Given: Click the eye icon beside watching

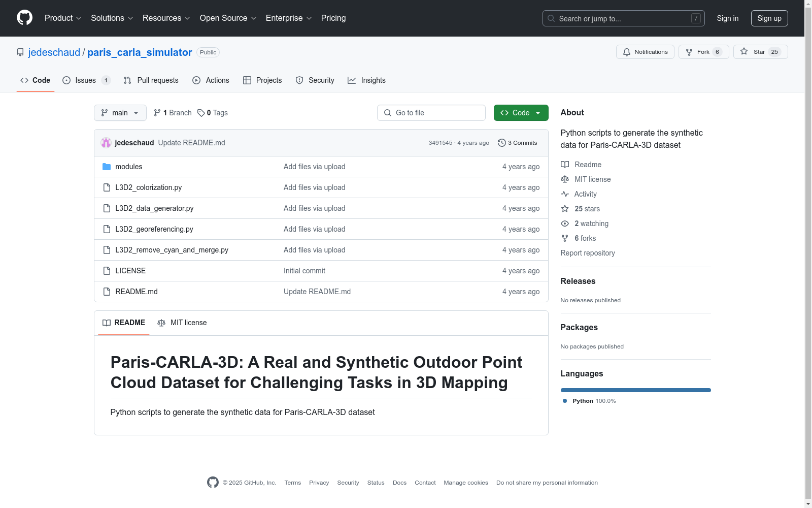Looking at the screenshot, I should pos(565,224).
